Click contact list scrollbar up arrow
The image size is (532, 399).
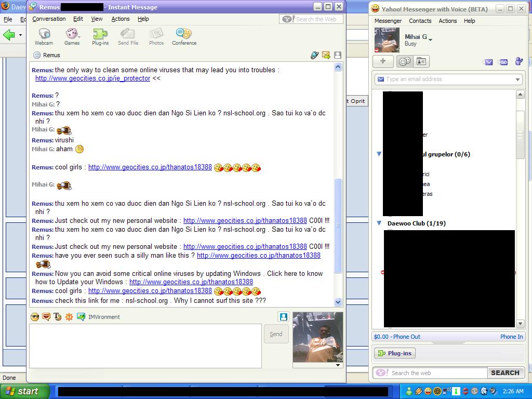[x=521, y=95]
